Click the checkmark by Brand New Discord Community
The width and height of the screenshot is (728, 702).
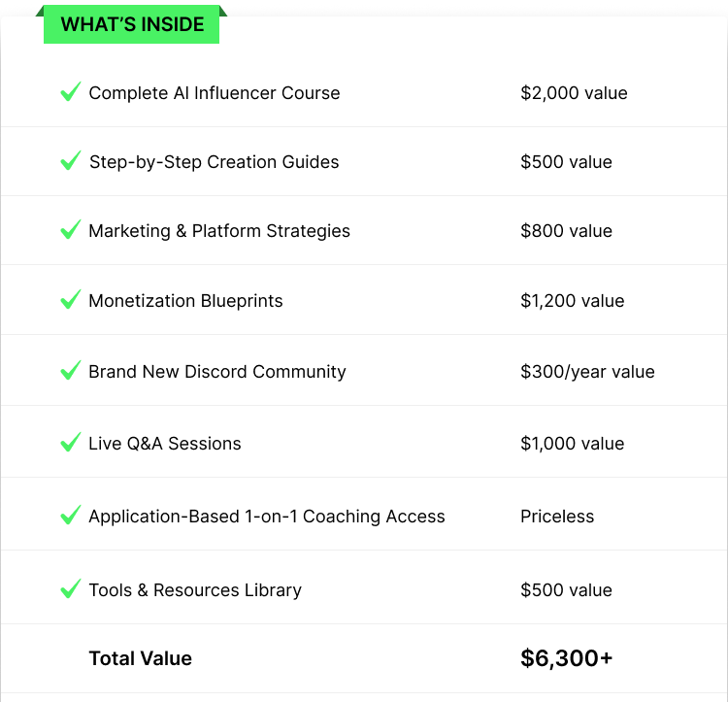[71, 370]
